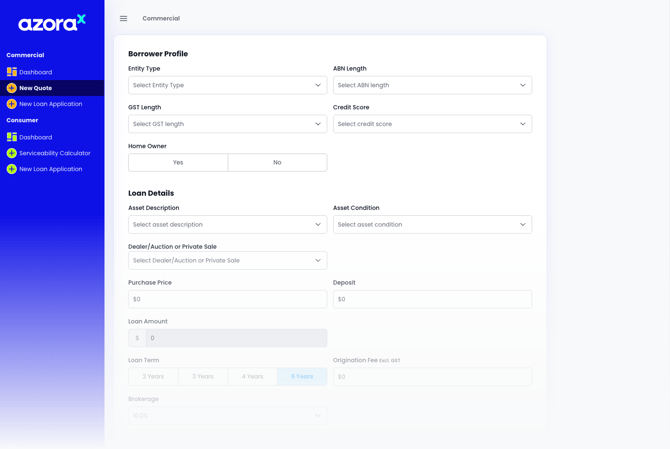Click the Azora X logo
670x449 pixels.
(52, 22)
